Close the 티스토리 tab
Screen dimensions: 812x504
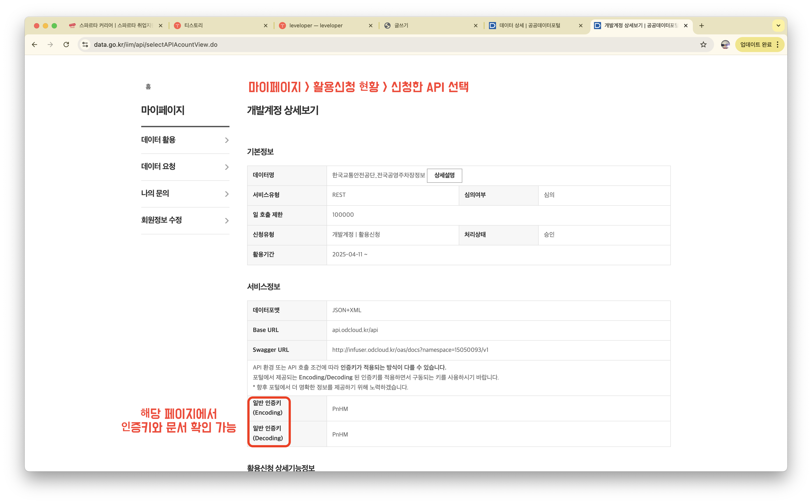pyautogui.click(x=265, y=26)
